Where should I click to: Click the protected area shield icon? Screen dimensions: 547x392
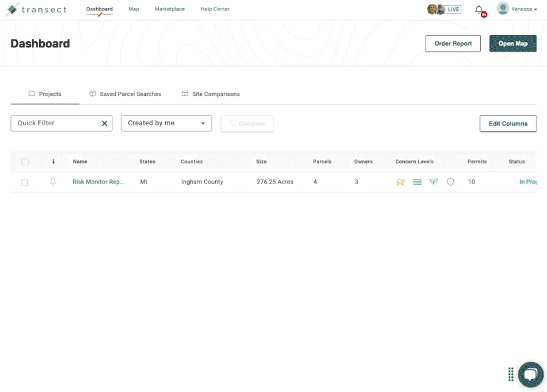pyautogui.click(x=450, y=182)
